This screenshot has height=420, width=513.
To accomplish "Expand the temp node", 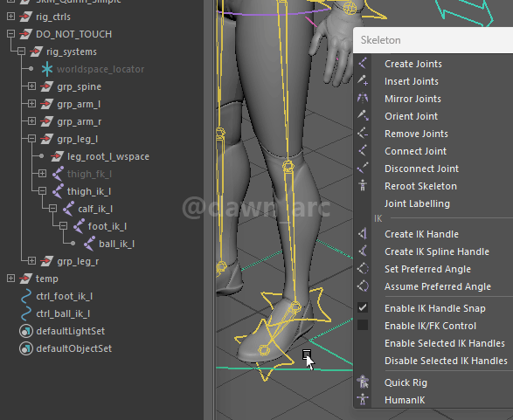I will 10,279.
